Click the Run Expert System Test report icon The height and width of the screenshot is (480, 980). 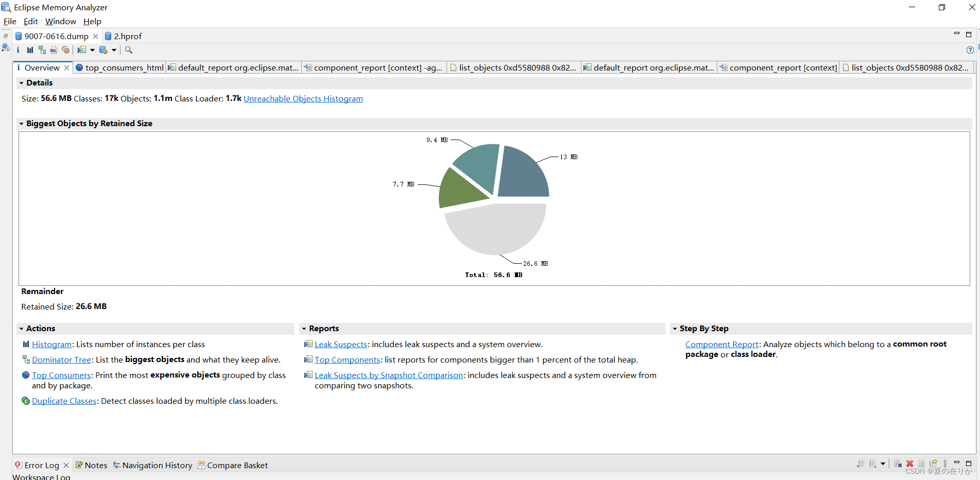coord(82,50)
